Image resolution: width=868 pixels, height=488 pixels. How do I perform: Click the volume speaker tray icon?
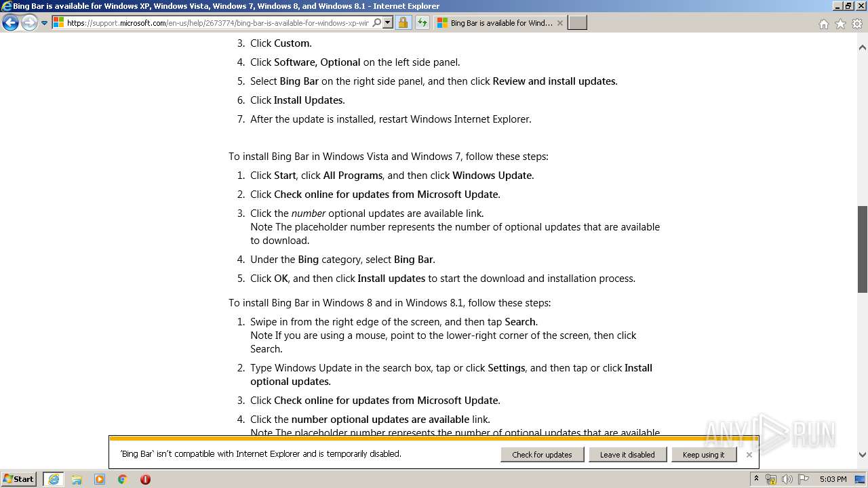787,479
